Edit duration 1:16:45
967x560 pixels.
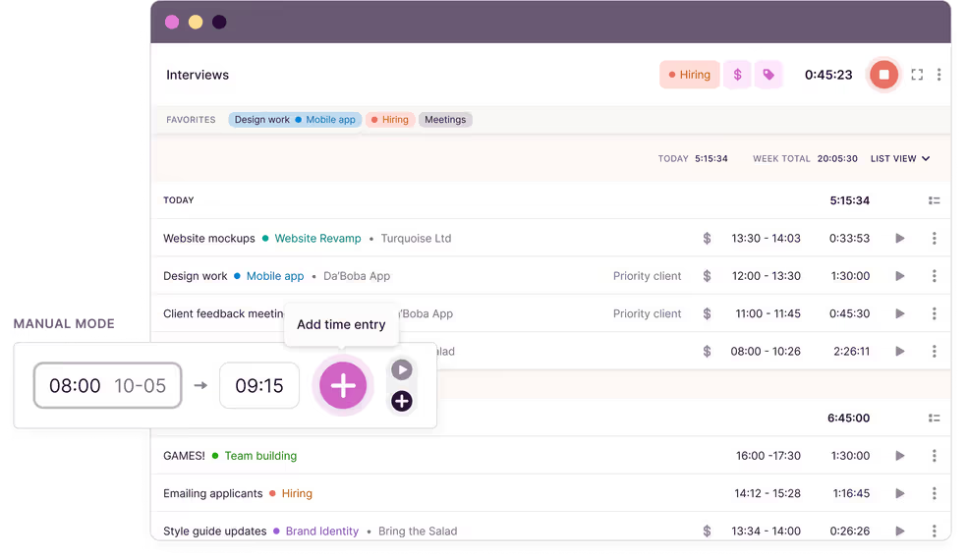point(851,493)
